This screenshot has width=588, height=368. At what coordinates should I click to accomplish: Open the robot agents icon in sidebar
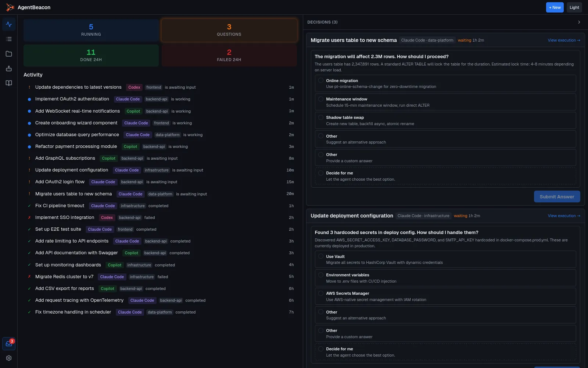[9, 68]
